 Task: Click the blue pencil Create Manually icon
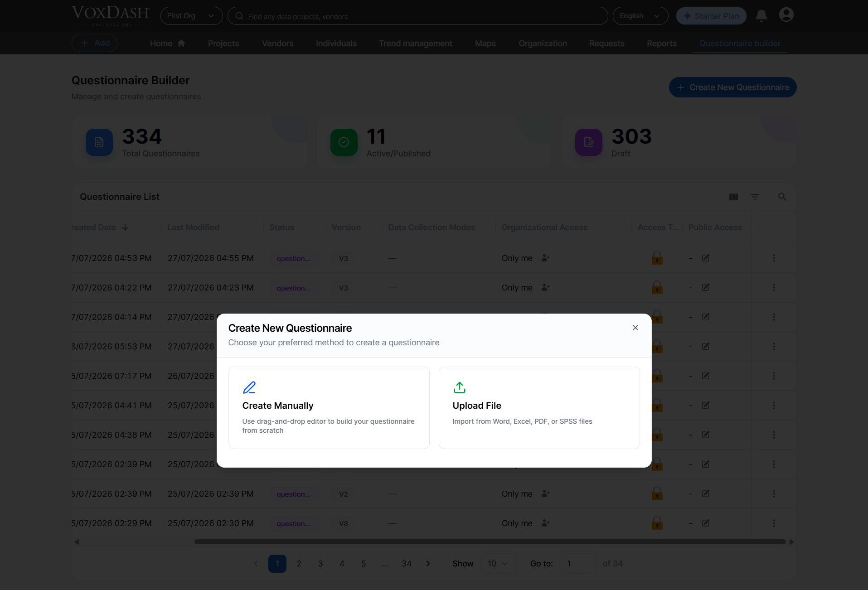(249, 387)
